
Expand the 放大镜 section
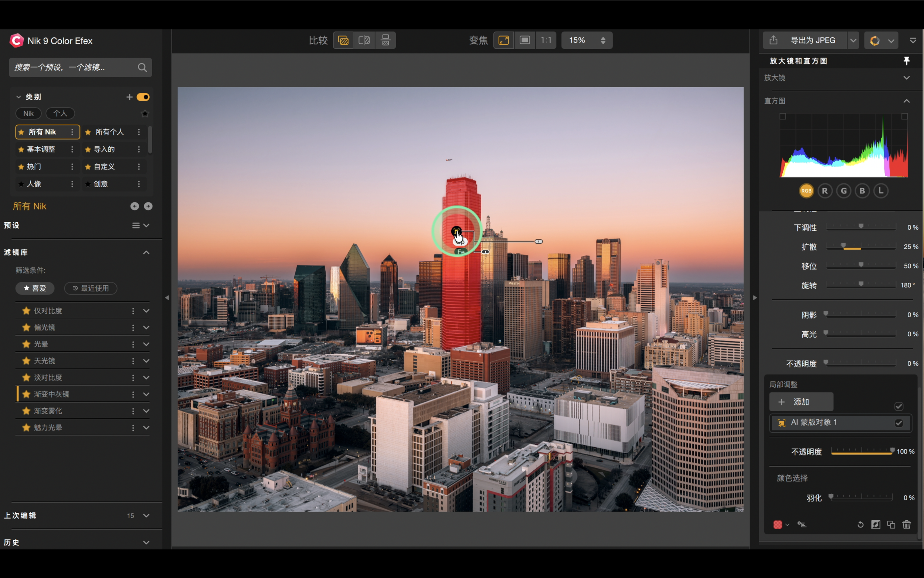tap(906, 78)
